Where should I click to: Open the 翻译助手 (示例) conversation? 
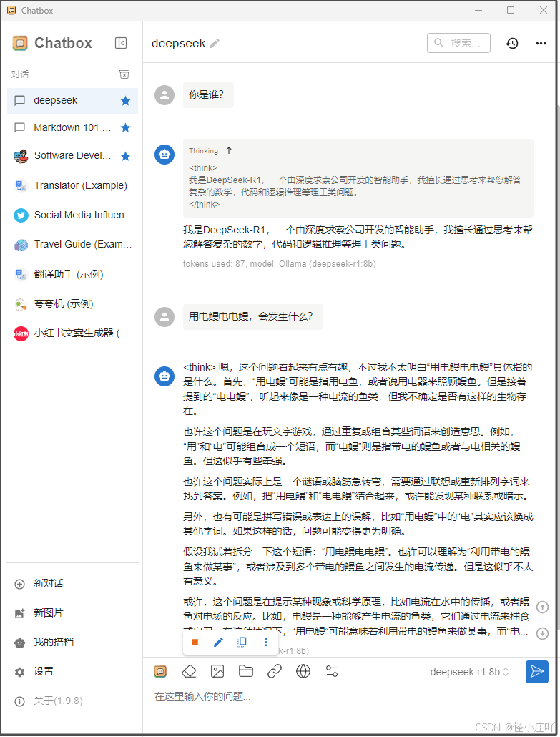click(72, 274)
